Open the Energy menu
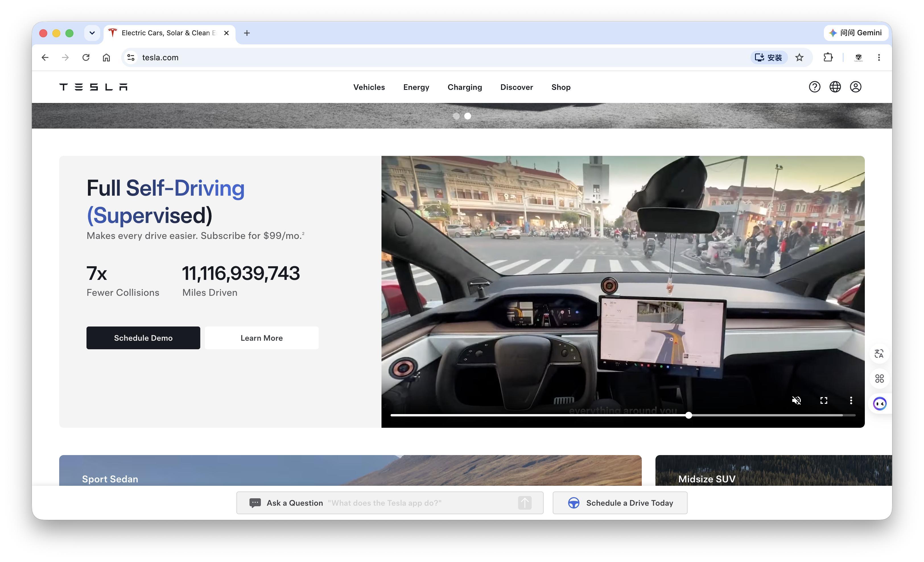Image resolution: width=924 pixels, height=562 pixels. click(416, 87)
